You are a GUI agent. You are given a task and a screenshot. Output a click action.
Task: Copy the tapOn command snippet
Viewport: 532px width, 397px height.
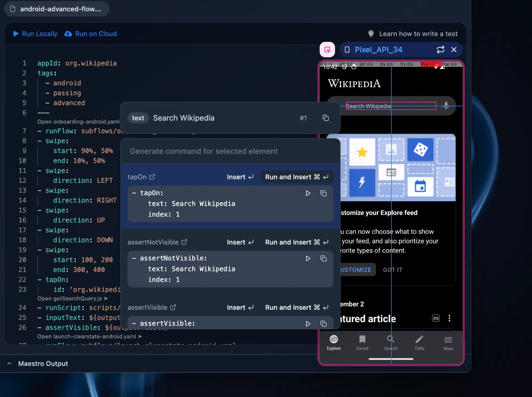coord(323,193)
